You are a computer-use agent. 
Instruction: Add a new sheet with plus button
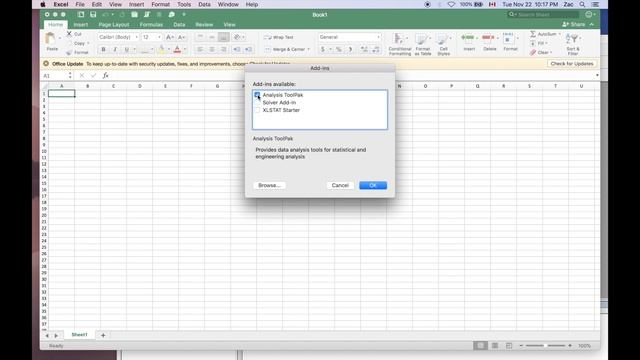pos(103,335)
